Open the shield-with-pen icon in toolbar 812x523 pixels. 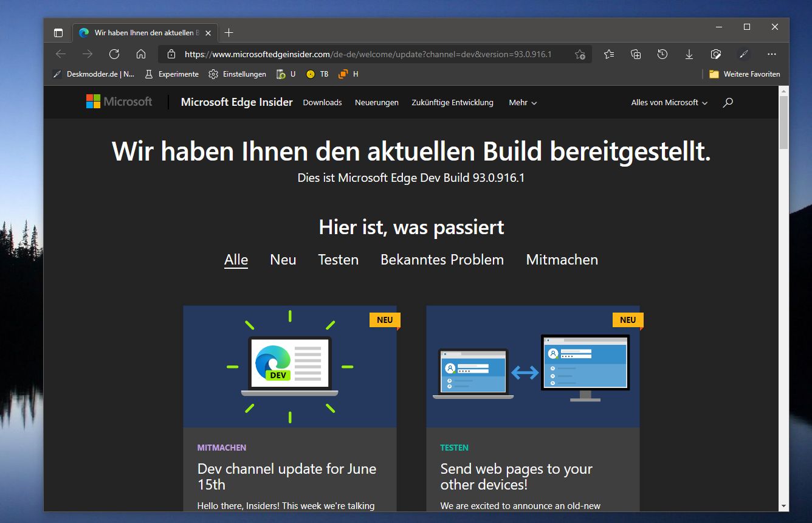point(716,54)
